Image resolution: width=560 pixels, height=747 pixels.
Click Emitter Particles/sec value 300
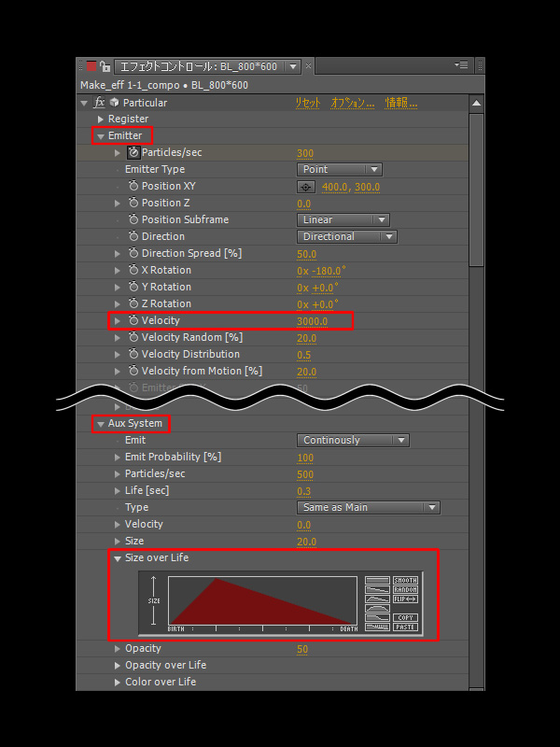pyautogui.click(x=305, y=153)
